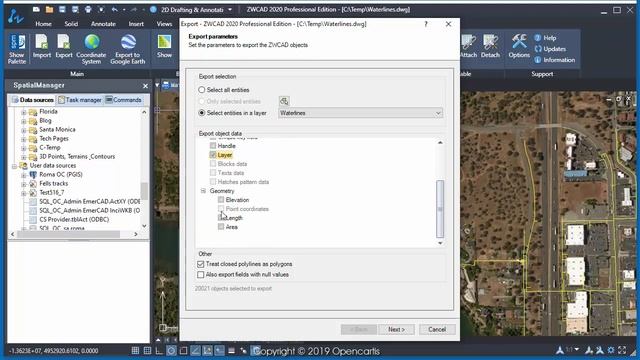
Task: Switch to the Commands tab
Action: 123,100
